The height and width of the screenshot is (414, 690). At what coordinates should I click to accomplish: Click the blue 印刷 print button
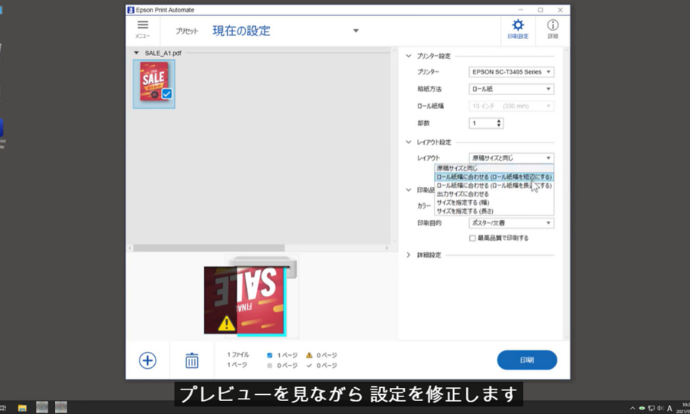tap(526, 360)
